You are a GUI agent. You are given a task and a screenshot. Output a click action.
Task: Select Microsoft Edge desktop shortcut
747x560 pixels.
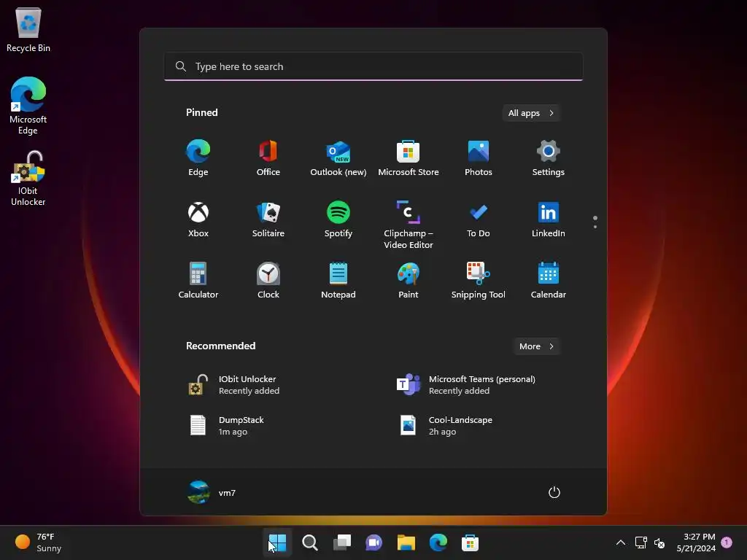(28, 106)
